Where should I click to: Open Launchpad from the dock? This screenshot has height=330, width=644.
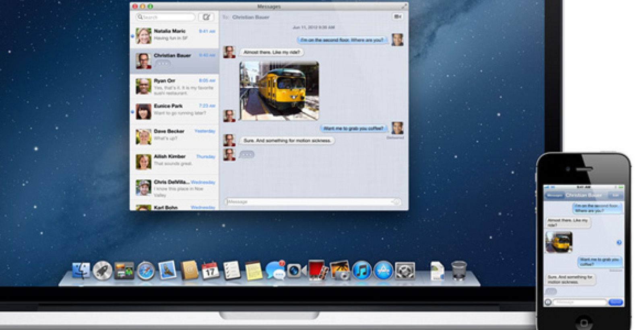(x=102, y=271)
